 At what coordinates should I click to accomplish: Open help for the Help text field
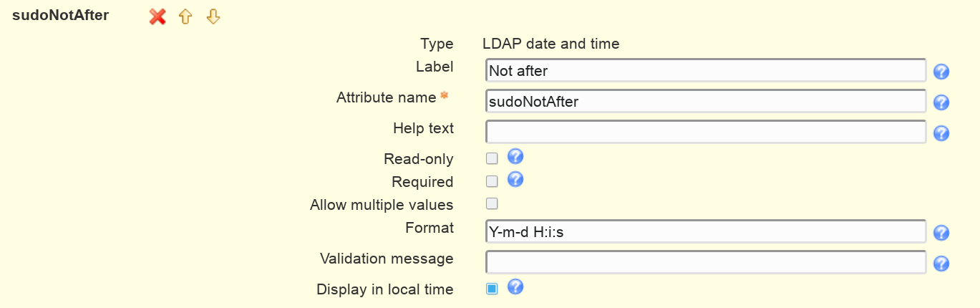[x=941, y=133]
